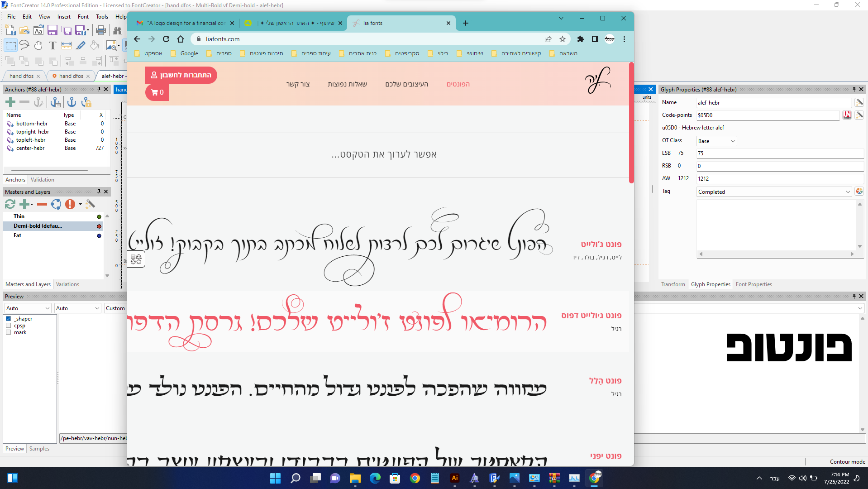The width and height of the screenshot is (868, 489).
Task: Open the second Auto dropdown in Preview
Action: [x=77, y=308]
